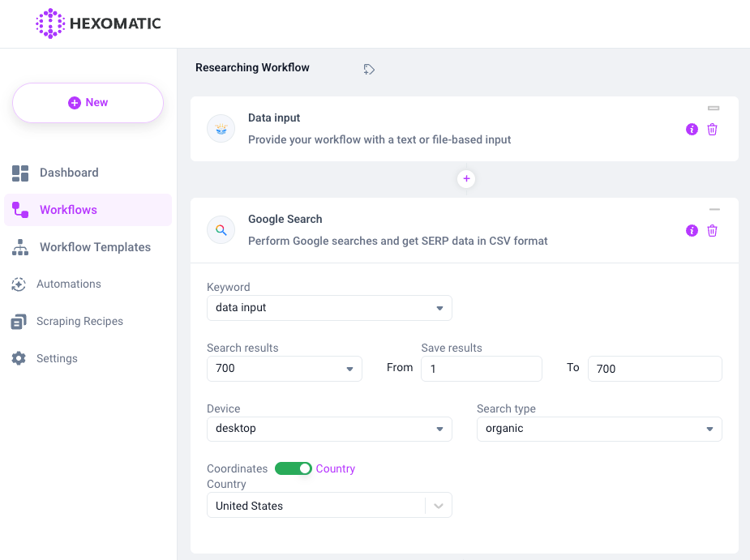
Task: Show info for Google Search step
Action: click(x=692, y=231)
